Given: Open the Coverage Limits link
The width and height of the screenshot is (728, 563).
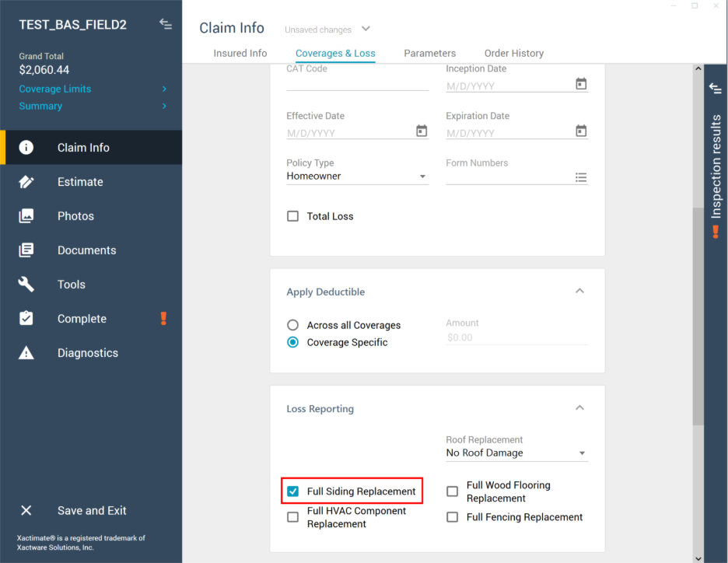Looking at the screenshot, I should pyautogui.click(x=55, y=89).
